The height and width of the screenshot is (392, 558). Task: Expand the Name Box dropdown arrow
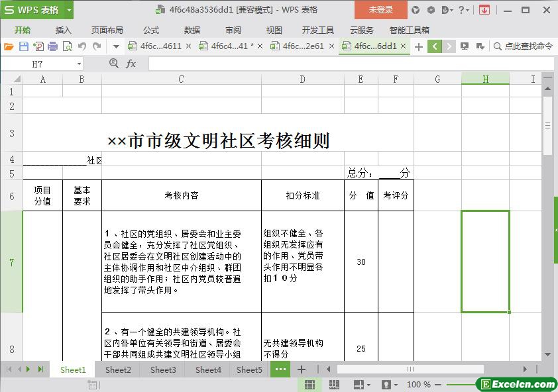pos(80,64)
